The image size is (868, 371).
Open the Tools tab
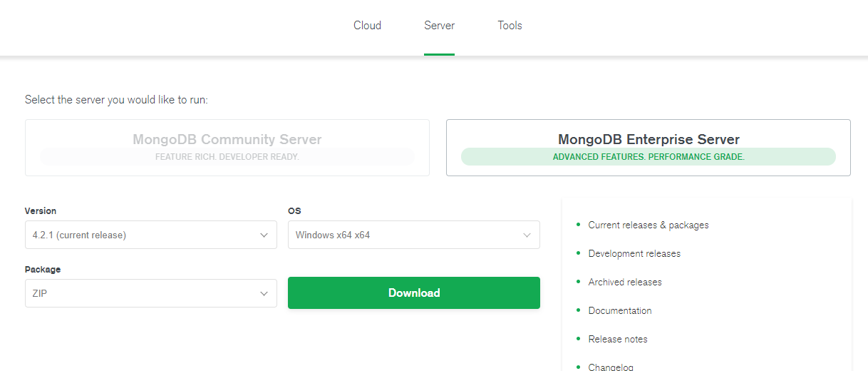(x=510, y=26)
